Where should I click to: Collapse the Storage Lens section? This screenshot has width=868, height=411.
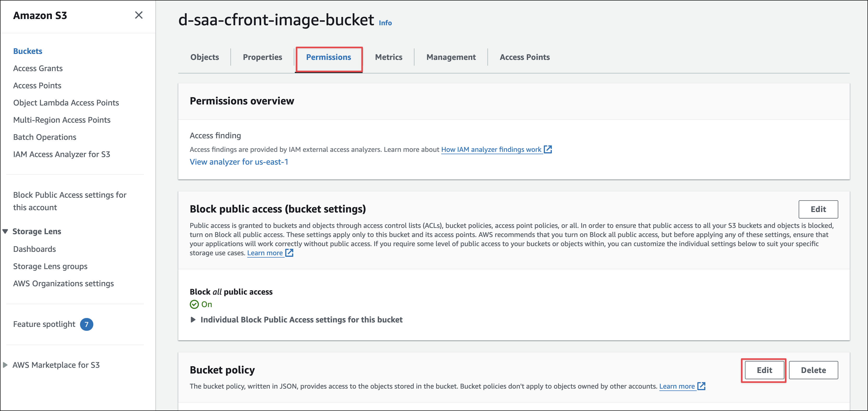coord(5,232)
